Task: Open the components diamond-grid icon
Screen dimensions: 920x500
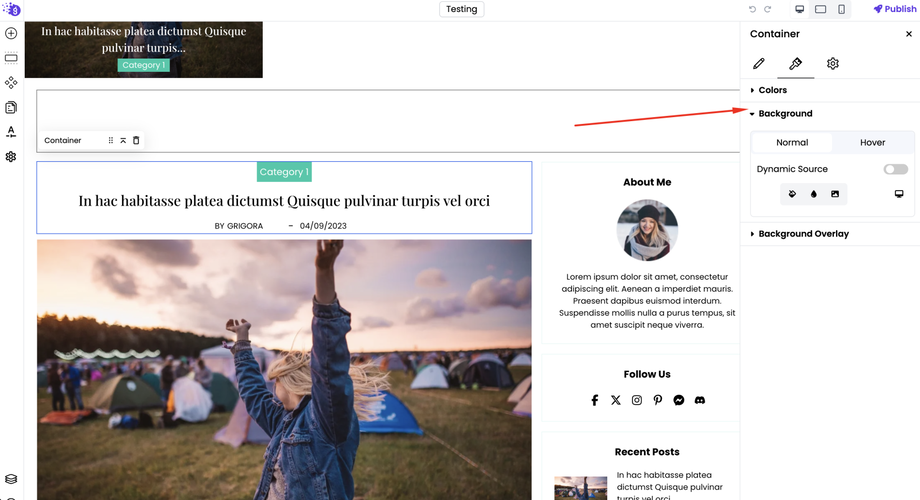Action: coord(11,83)
